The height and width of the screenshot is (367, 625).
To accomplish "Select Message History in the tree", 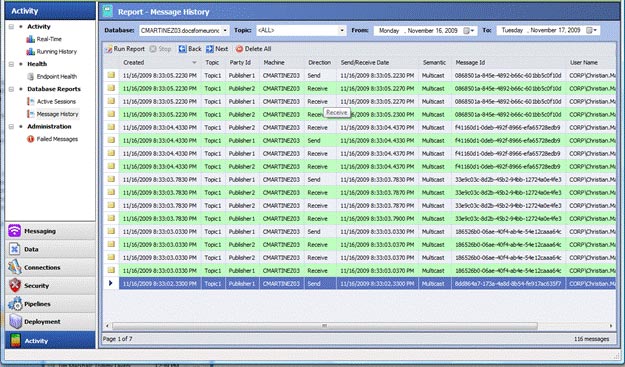I will tap(58, 114).
